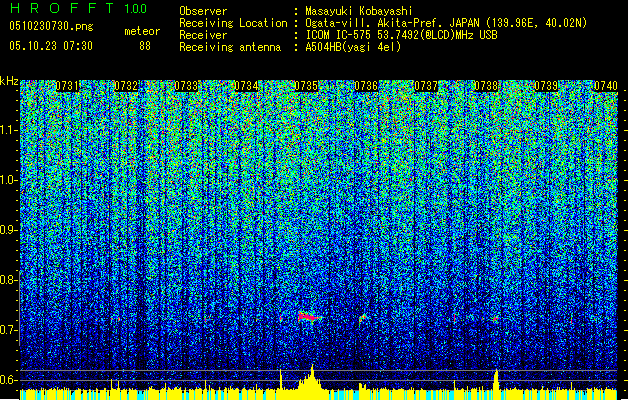629x400 pixels.
Task: Click the 0735 time marker
Action: [306, 86]
